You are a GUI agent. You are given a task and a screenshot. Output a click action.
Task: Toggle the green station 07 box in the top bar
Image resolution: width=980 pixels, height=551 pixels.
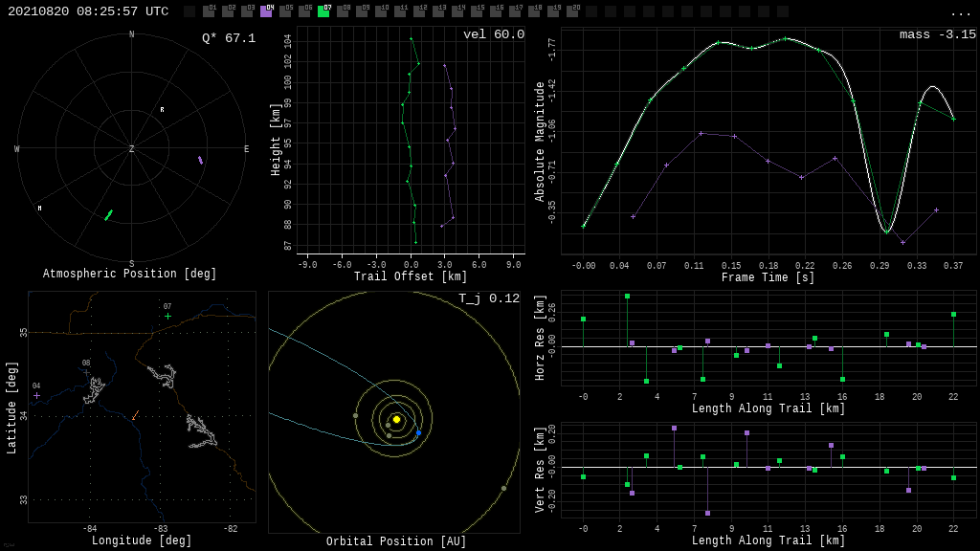(323, 11)
